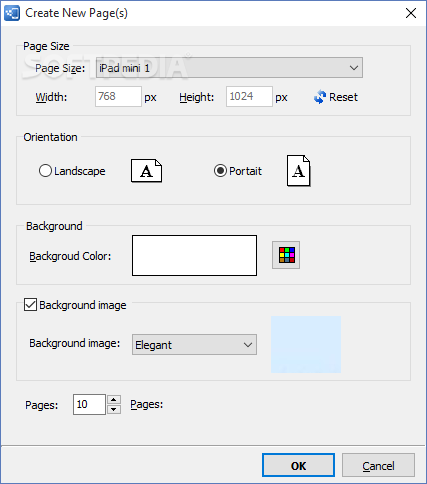Screen dimensions: 427x484
Task: Click the 'Height:' label
Action: [x=197, y=97]
